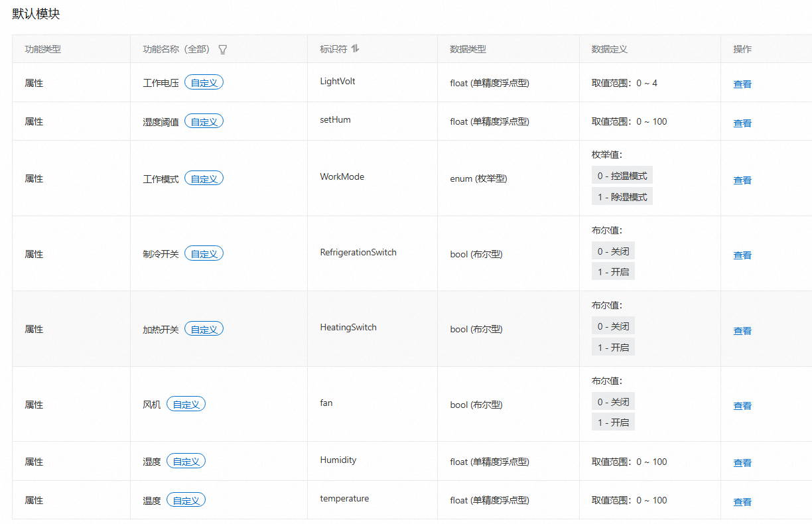Click the 工作模式 function name

point(161,179)
